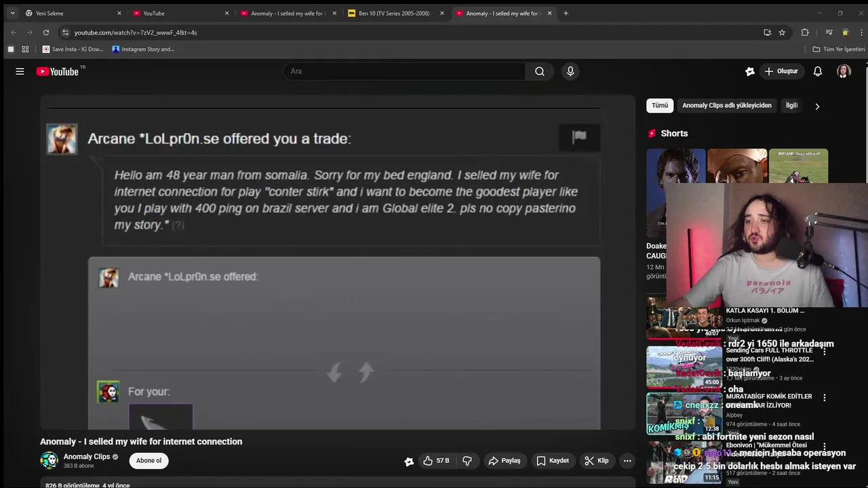Go back in browser history
The width and height of the screenshot is (868, 488).
point(13,33)
